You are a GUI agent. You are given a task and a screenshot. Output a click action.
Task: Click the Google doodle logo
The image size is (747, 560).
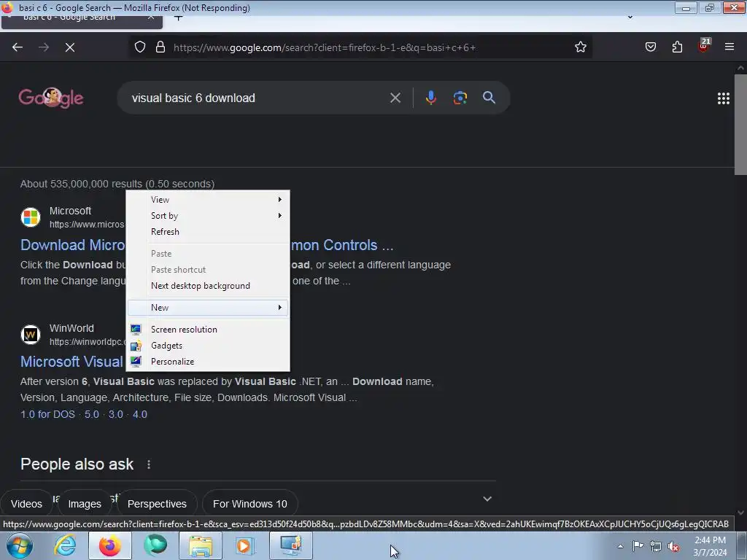51,98
